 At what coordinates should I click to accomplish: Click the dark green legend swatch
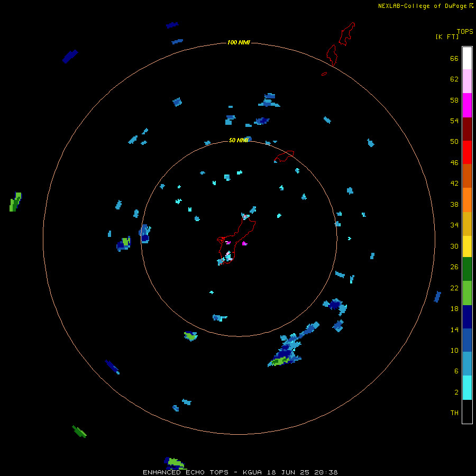pos(467,269)
